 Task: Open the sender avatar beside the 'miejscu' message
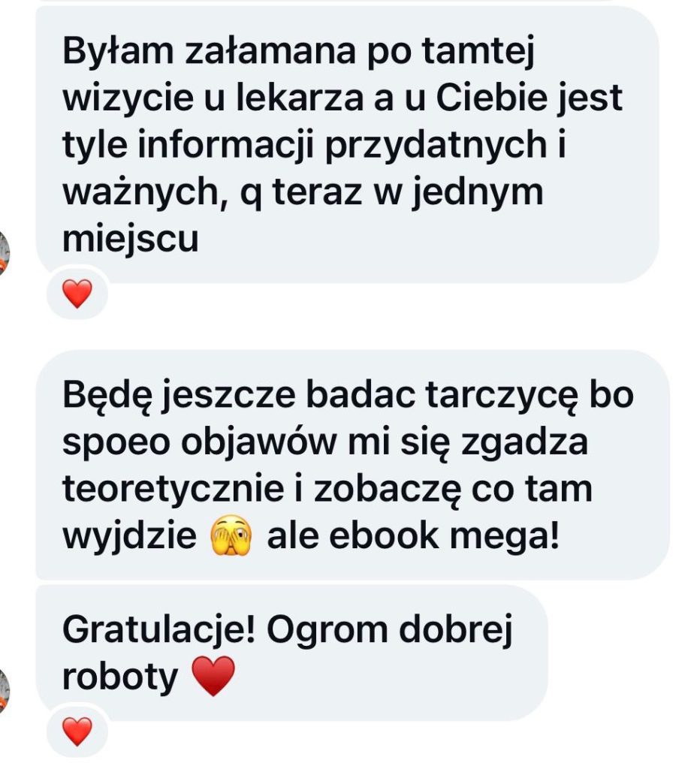coord(4,253)
